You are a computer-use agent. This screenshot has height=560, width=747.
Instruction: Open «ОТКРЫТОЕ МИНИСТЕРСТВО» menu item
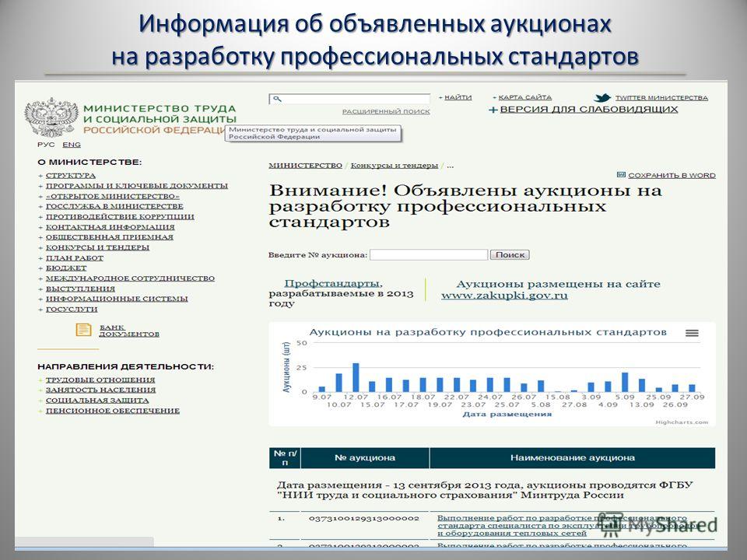coord(112,196)
